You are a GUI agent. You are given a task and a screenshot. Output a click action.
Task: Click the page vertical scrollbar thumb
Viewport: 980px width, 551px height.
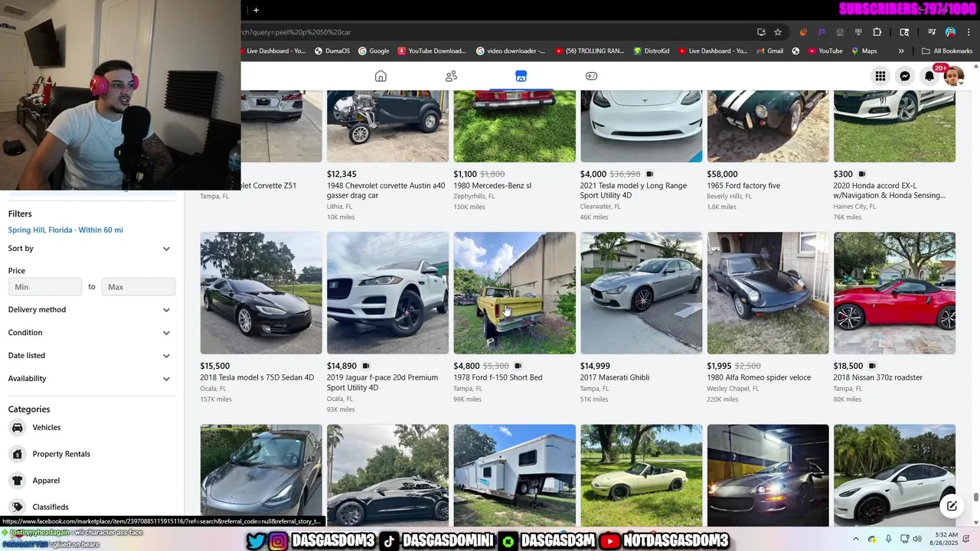tap(976, 497)
